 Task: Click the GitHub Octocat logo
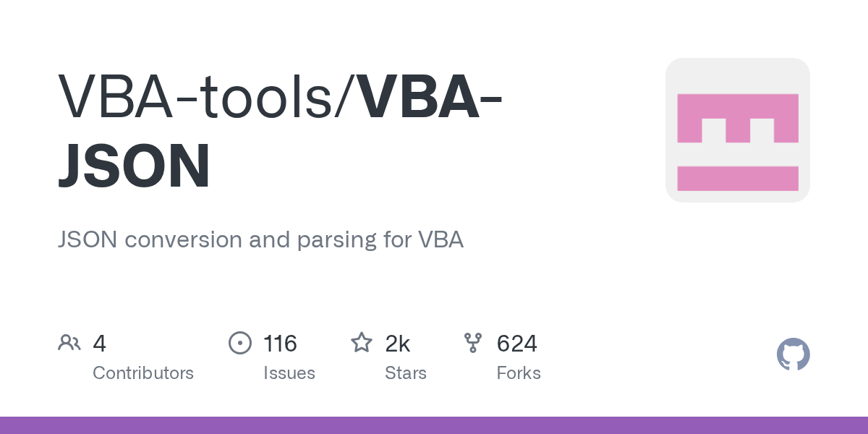pos(793,354)
